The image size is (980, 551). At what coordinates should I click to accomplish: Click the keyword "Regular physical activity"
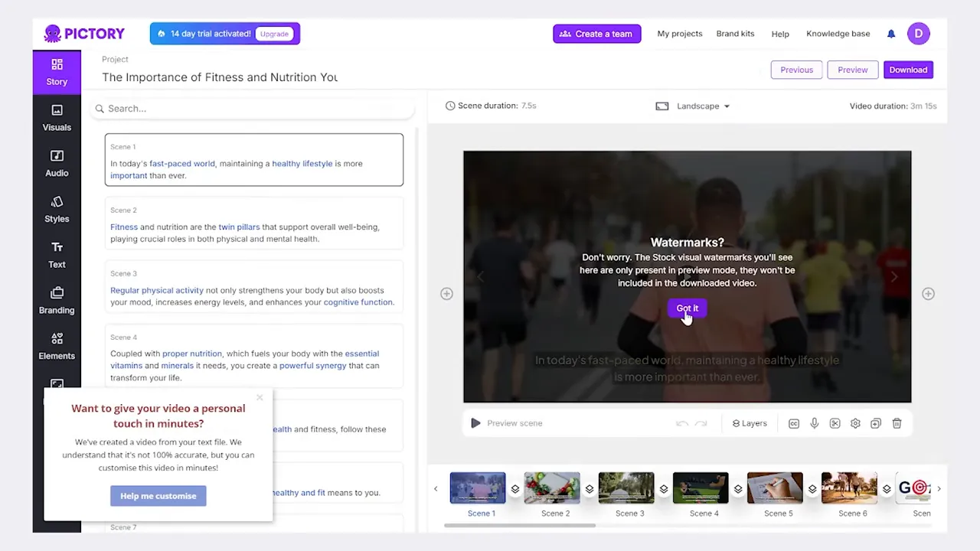point(157,291)
